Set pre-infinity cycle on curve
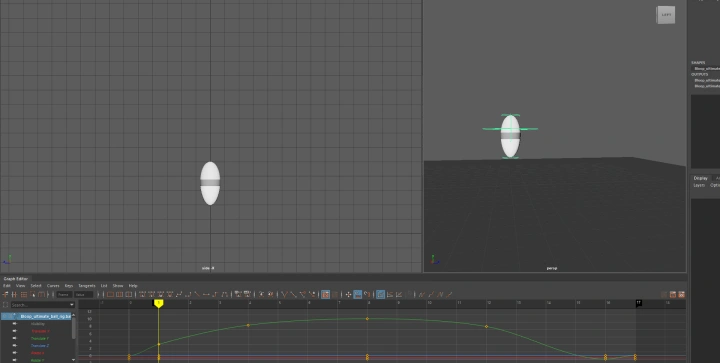Image resolution: width=720 pixels, height=363 pixels. [x=421, y=295]
